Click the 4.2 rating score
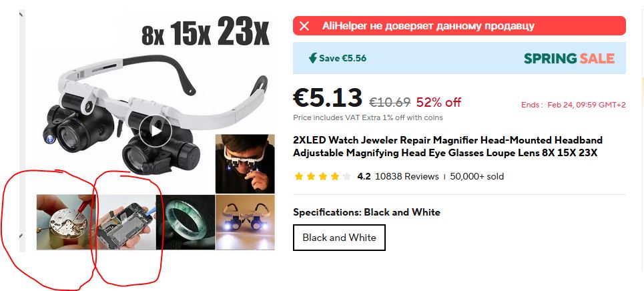Viewport: 644px width, 291px height. (364, 176)
